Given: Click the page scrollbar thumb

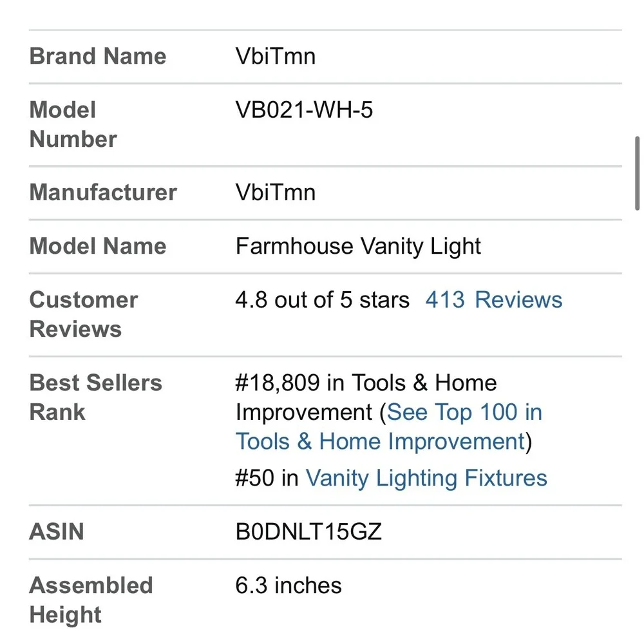Looking at the screenshot, I should tap(638, 173).
